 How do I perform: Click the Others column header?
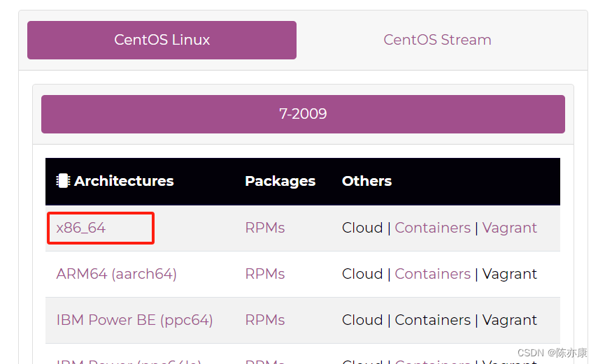click(366, 181)
